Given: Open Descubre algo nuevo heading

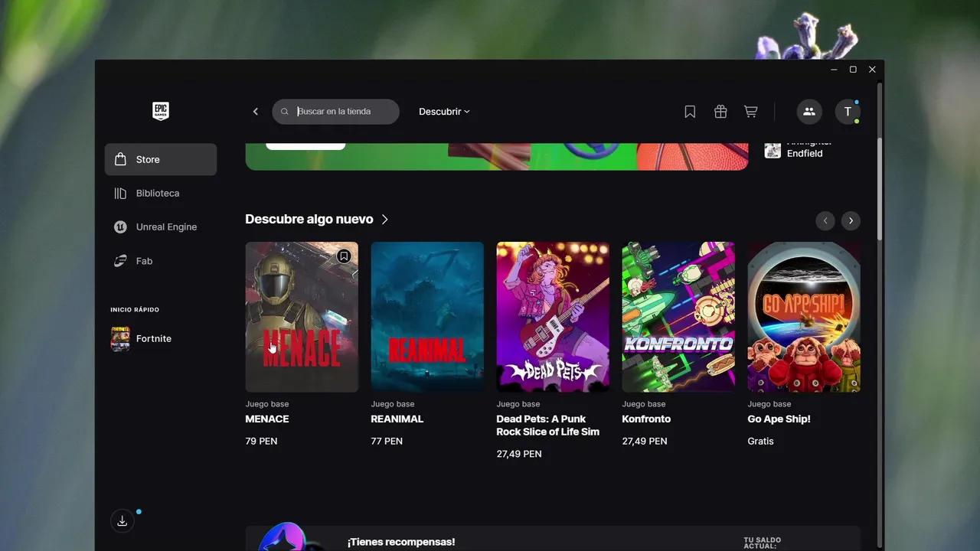Looking at the screenshot, I should [x=309, y=220].
